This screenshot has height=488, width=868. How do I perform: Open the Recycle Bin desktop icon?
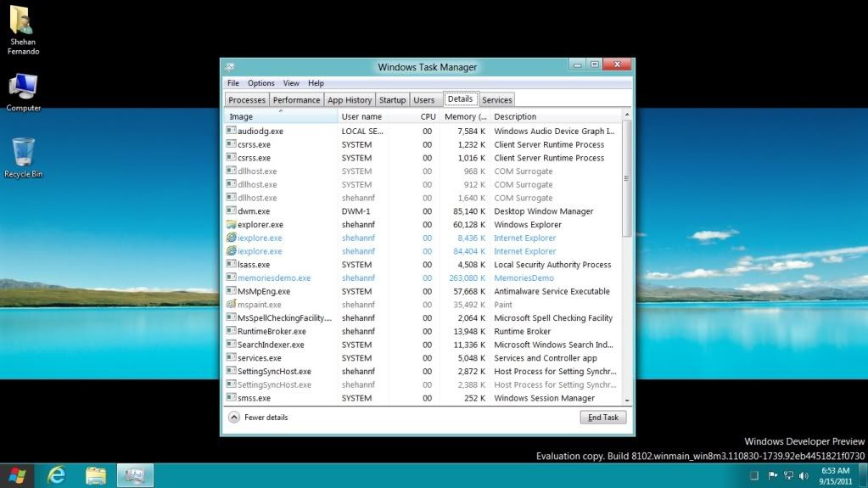[x=23, y=157]
